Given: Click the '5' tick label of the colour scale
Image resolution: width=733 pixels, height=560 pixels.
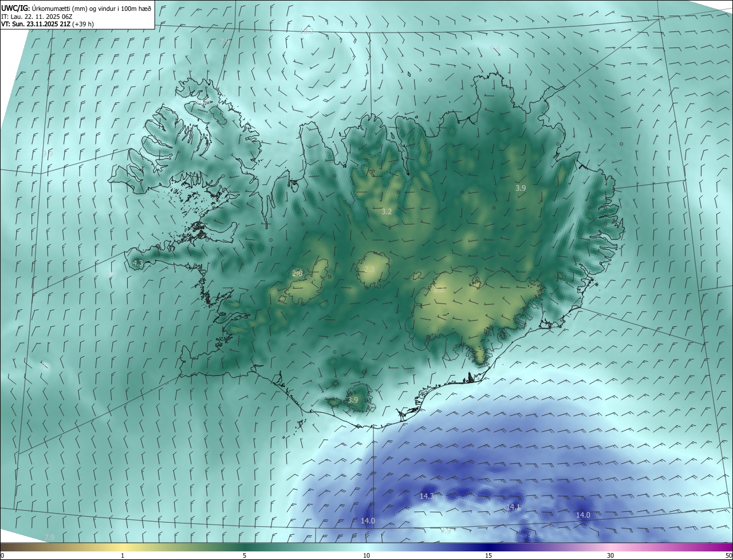Looking at the screenshot, I should click(245, 555).
